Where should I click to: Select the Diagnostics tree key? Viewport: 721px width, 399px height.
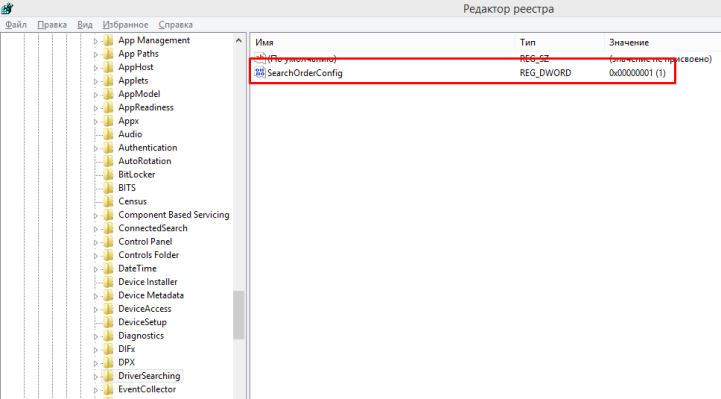(x=141, y=336)
